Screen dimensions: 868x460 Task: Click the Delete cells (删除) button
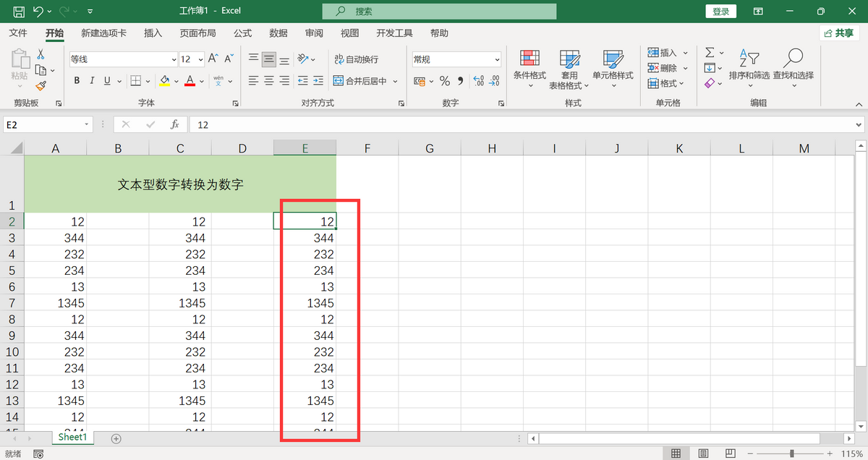point(663,68)
